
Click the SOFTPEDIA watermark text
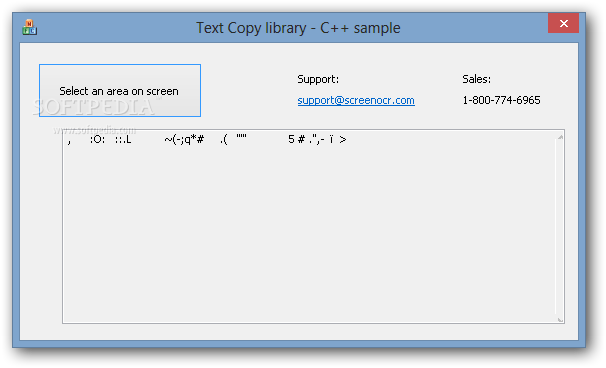click(x=94, y=107)
